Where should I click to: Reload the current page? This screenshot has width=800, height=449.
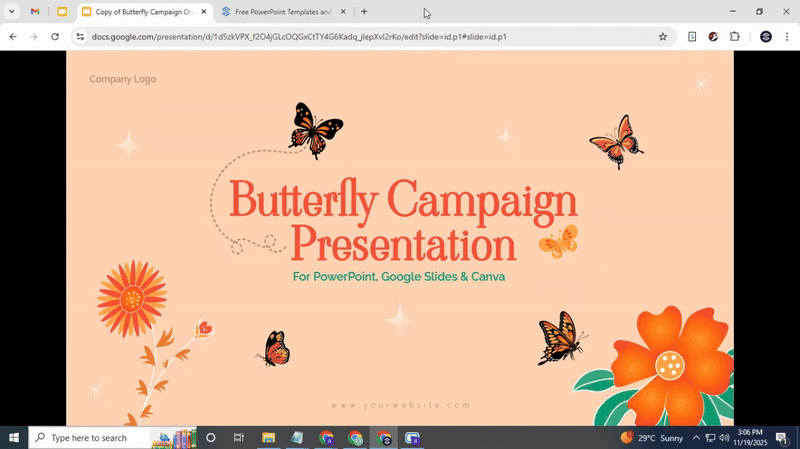click(x=55, y=37)
